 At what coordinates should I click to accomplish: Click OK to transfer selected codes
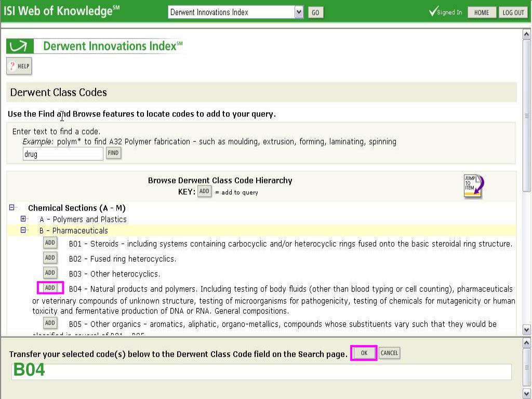coord(364,353)
